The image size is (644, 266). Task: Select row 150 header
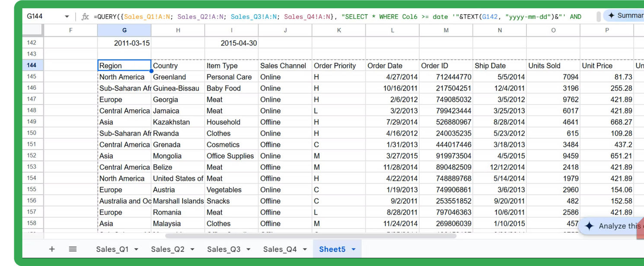point(32,133)
